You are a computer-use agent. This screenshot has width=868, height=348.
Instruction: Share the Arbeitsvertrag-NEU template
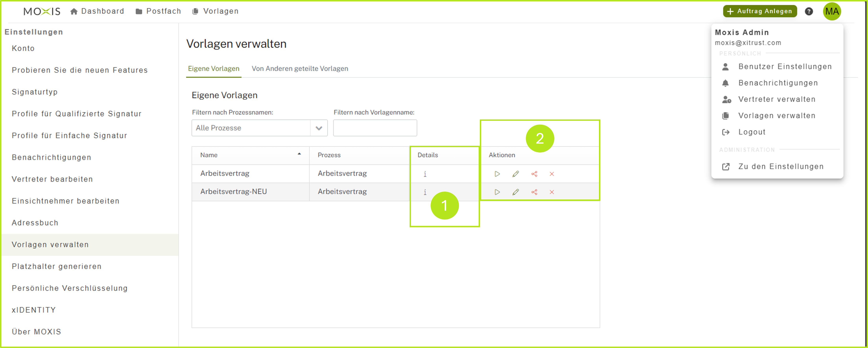point(534,192)
